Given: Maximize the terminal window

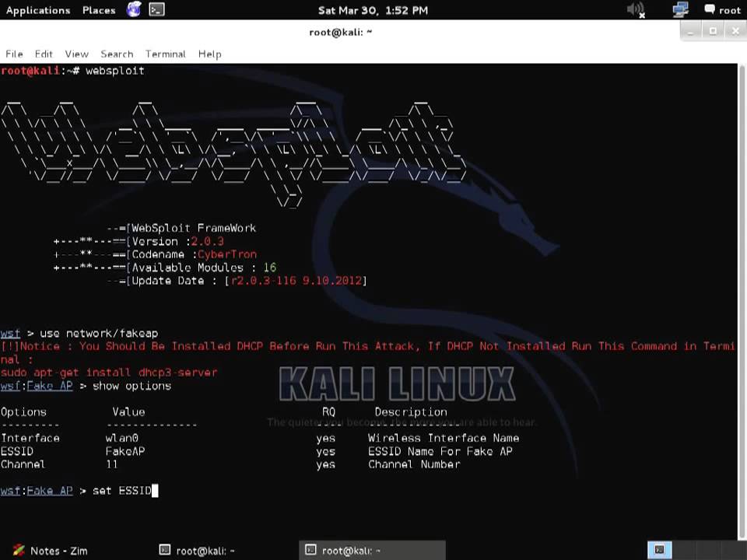Looking at the screenshot, I should [714, 31].
